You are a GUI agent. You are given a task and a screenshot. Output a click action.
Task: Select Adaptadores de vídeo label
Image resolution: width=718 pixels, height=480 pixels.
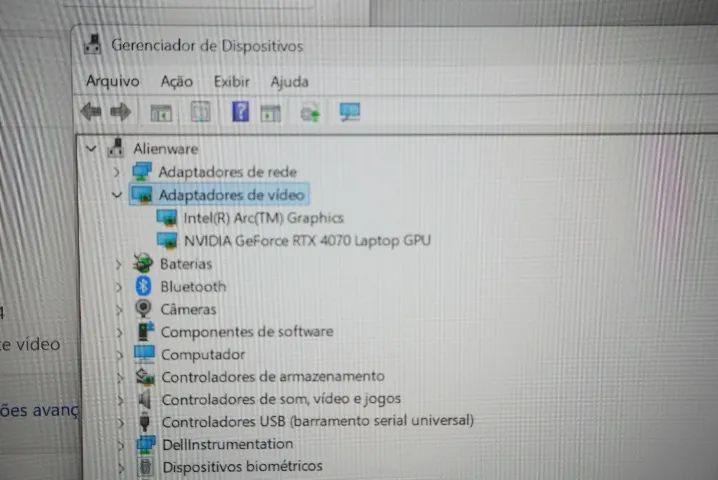click(232, 195)
